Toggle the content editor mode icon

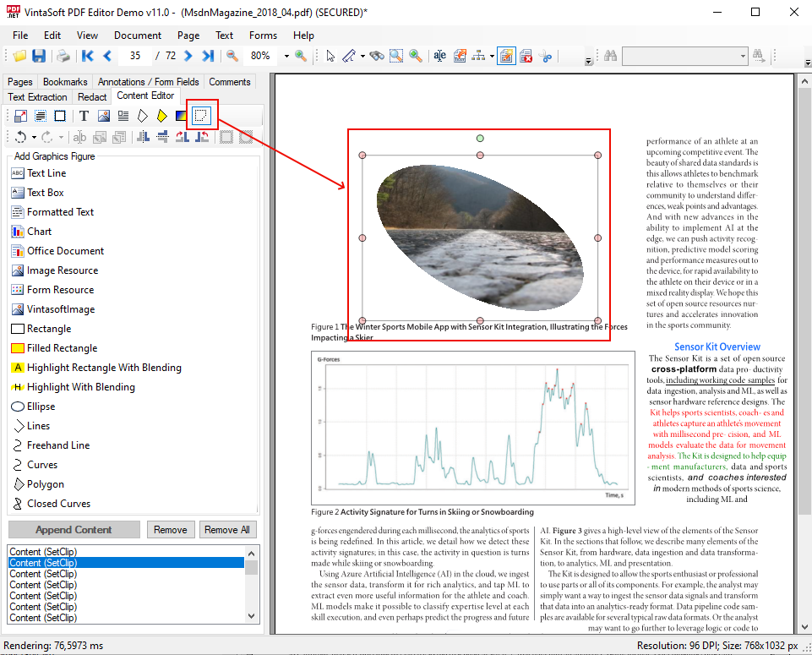[506, 56]
